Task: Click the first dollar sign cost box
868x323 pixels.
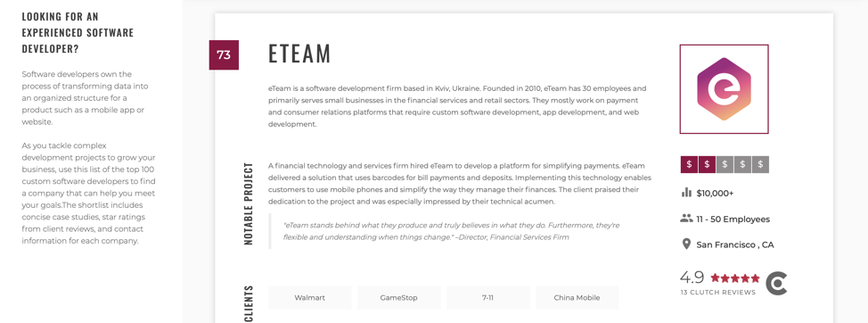Action: point(689,164)
